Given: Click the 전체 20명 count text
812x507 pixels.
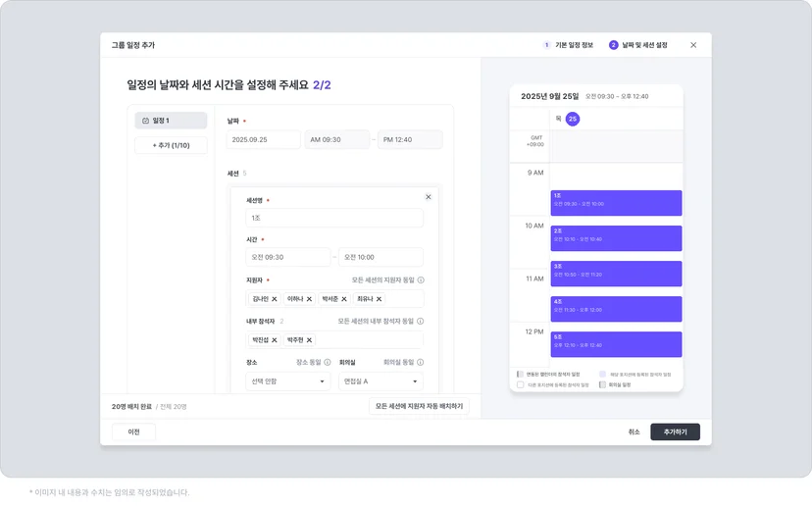Looking at the screenshot, I should (x=173, y=407).
